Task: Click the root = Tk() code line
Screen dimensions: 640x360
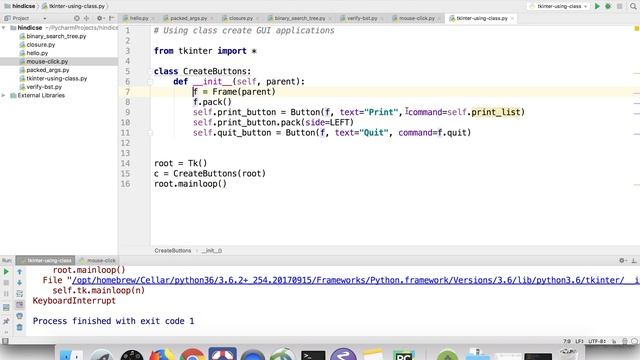Action: (x=180, y=163)
